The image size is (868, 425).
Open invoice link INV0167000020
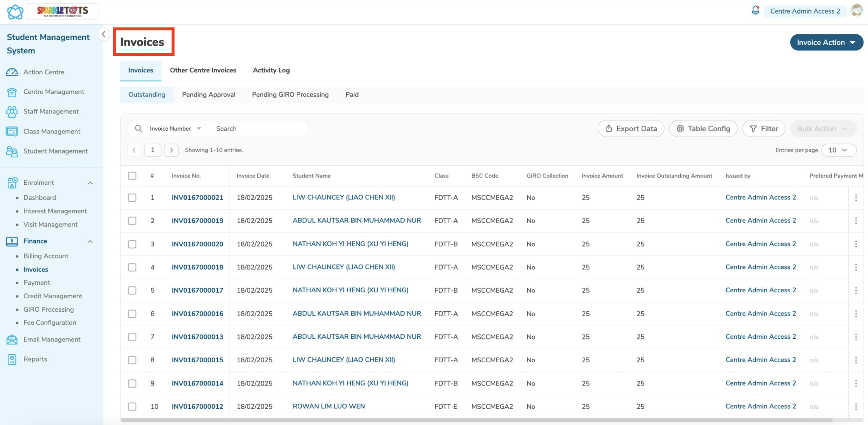pyautogui.click(x=197, y=244)
